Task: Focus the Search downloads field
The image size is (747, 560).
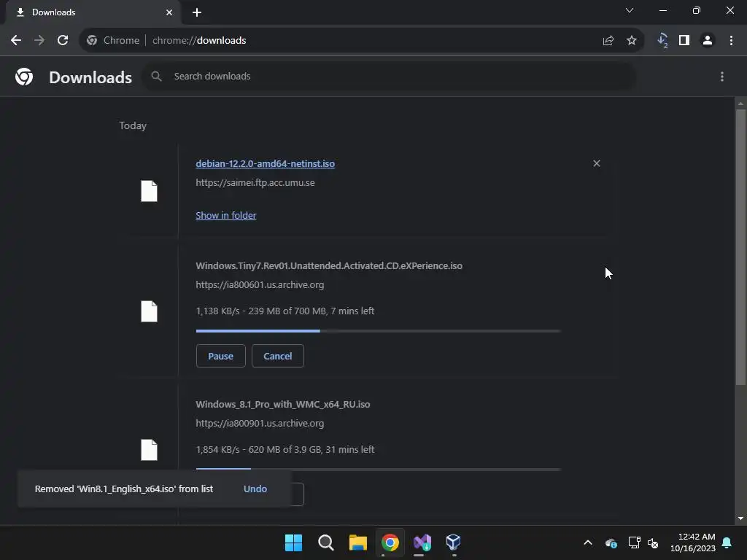Action: (389, 76)
